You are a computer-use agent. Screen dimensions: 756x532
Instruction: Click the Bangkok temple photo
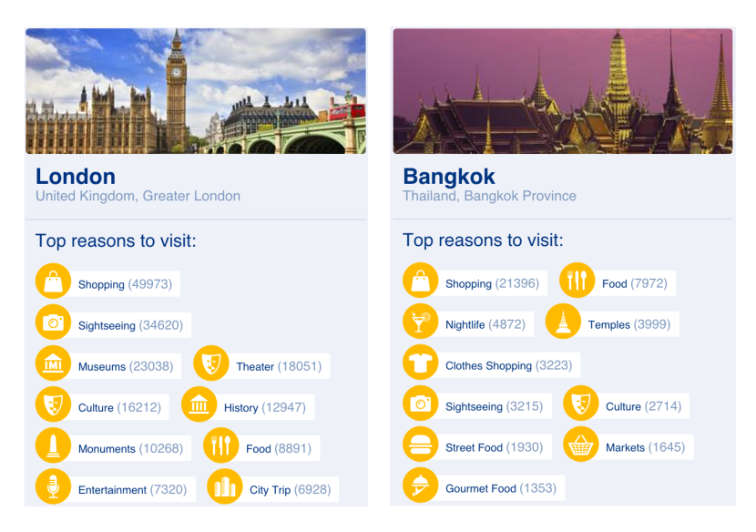[563, 91]
